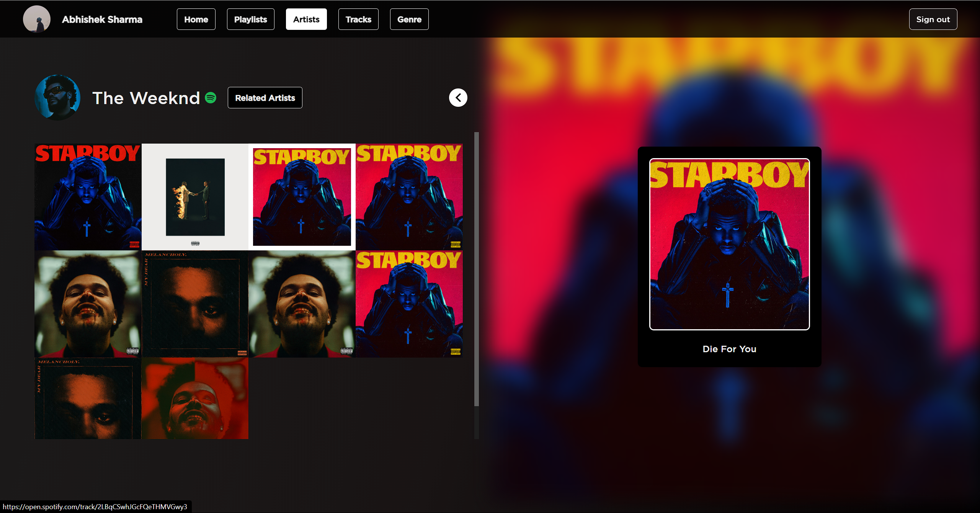Pick the second After Hours face cover in row two
The width and height of the screenshot is (980, 513).
tap(302, 304)
